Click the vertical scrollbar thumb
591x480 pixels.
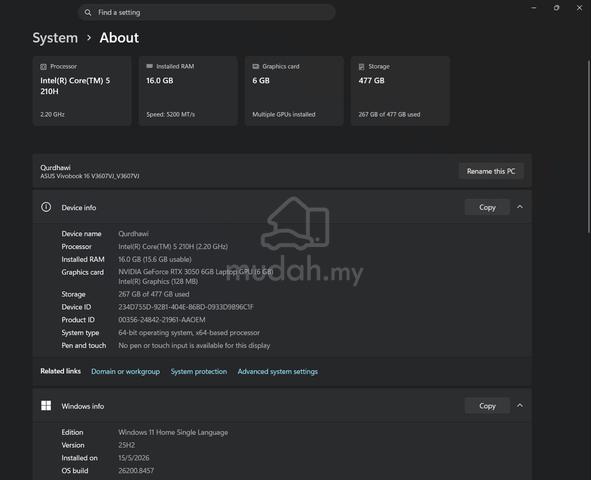point(589,147)
